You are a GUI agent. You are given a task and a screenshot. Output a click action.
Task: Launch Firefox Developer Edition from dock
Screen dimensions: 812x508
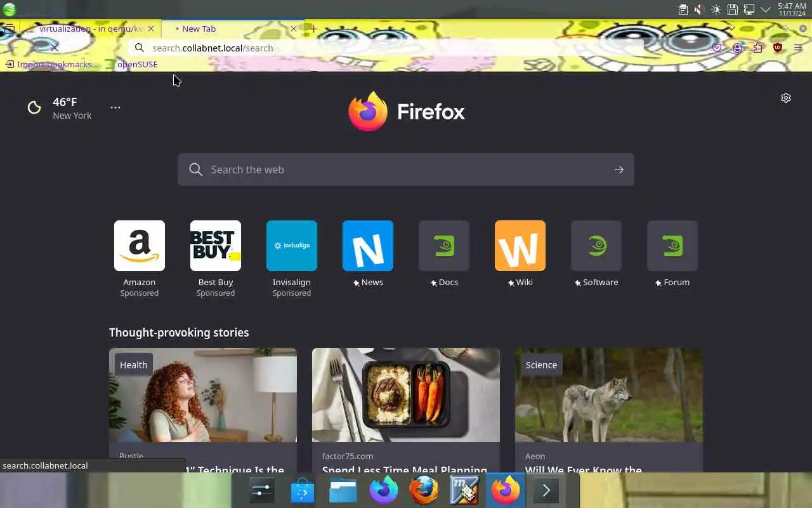pos(384,490)
